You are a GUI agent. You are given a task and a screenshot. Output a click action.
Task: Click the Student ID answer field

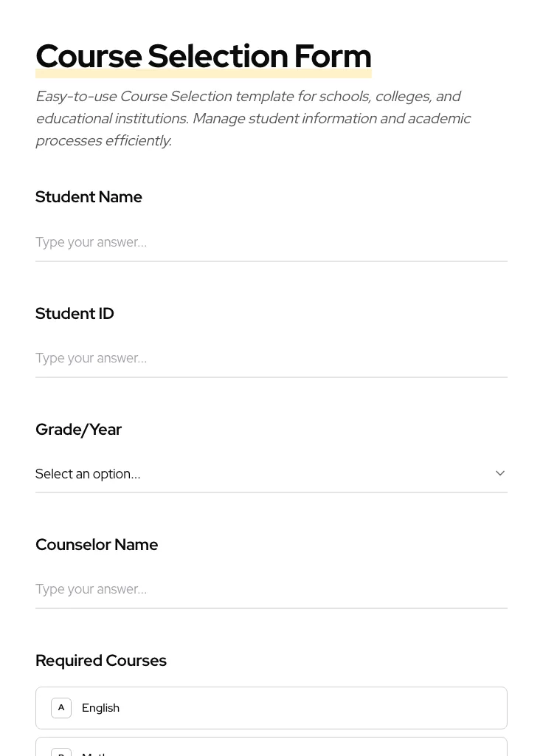(271, 358)
